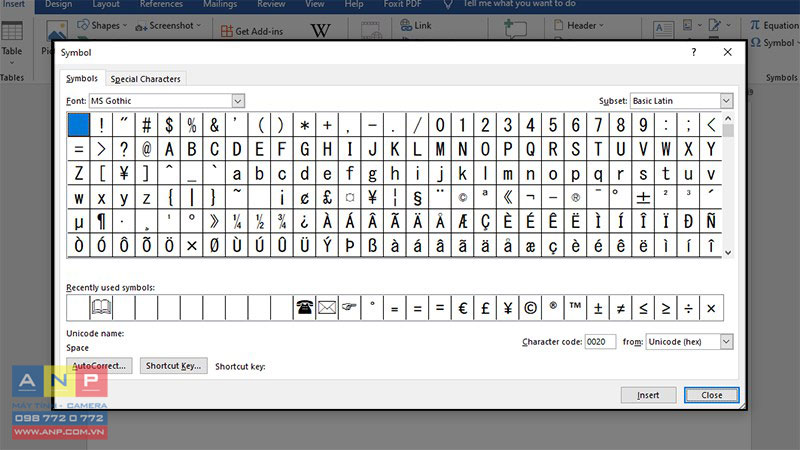Select the not-equal symbol in recently used
The height and width of the screenshot is (450, 800).
620,308
